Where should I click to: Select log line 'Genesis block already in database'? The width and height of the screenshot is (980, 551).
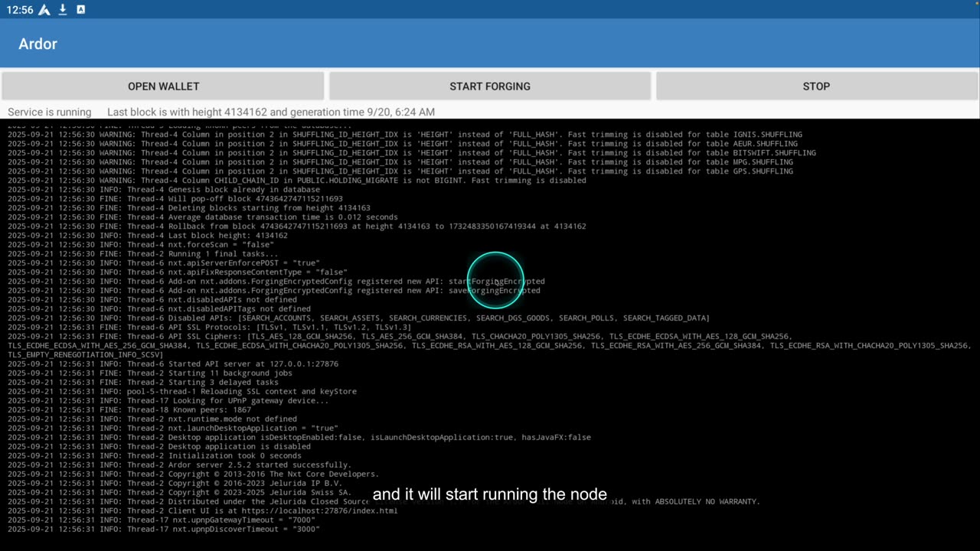click(x=164, y=190)
